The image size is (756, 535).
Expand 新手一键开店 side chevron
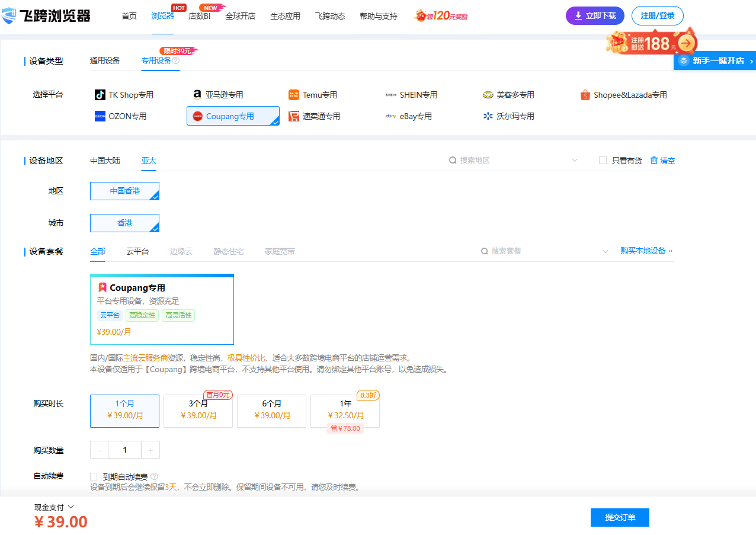pyautogui.click(x=752, y=61)
